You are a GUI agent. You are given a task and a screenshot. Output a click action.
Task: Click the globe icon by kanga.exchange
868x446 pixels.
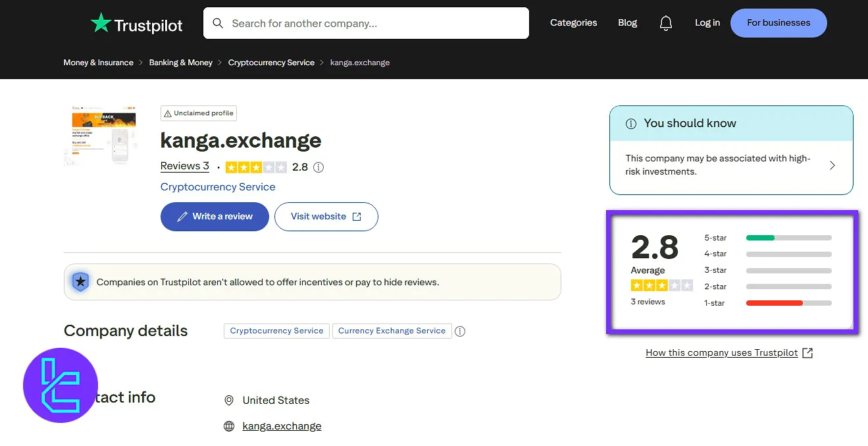[229, 426]
